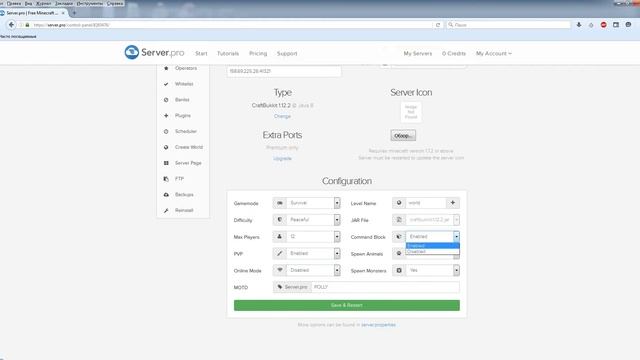This screenshot has width=640, height=360.
Task: Open the server.properties link
Action: click(x=378, y=325)
